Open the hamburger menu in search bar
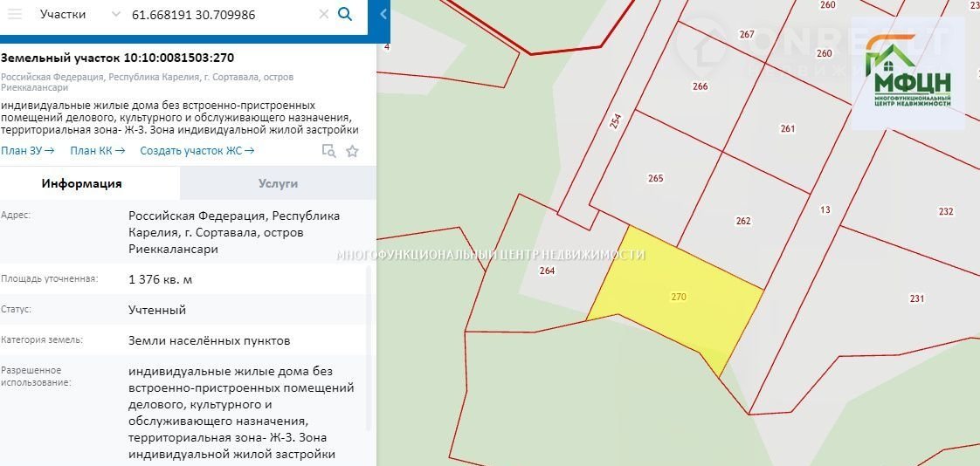This screenshot has height=466, width=980. point(15,15)
